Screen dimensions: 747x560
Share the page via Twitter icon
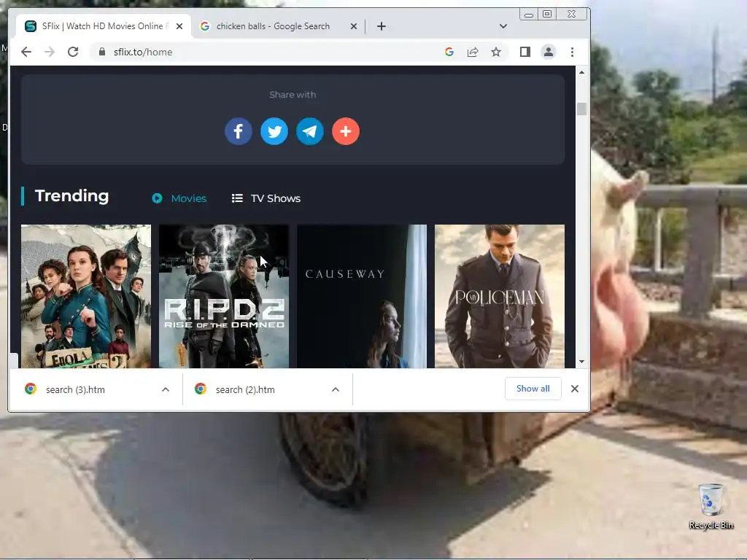(274, 131)
